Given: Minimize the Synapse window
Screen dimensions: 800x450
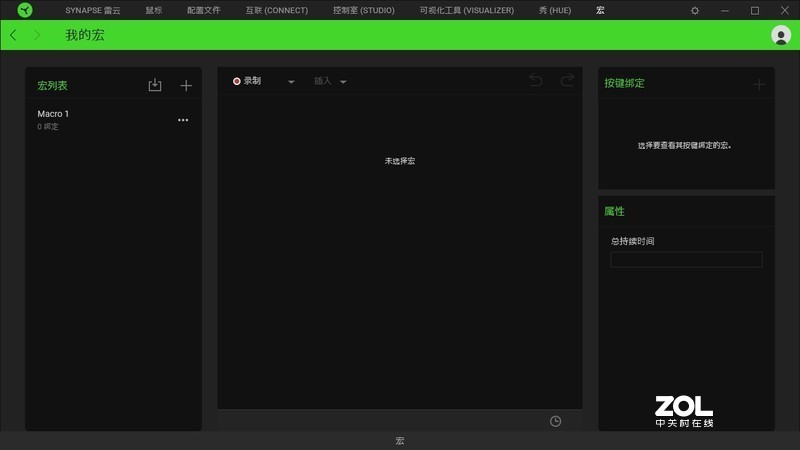Looking at the screenshot, I should pyautogui.click(x=724, y=10).
